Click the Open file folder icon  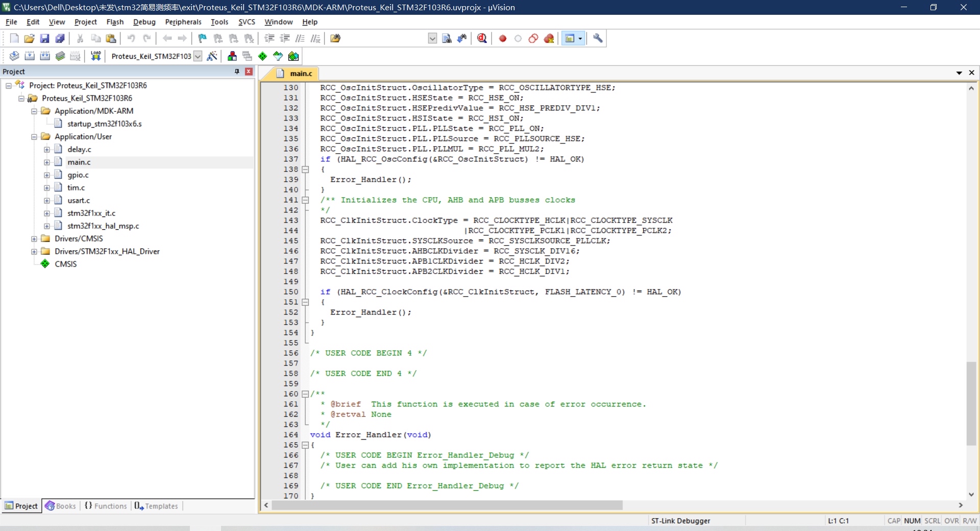[x=29, y=38]
